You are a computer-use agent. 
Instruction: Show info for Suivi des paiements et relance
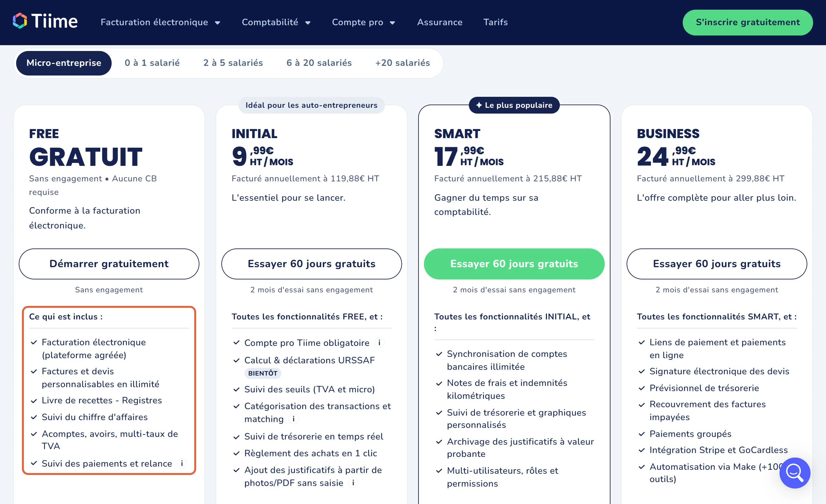click(x=182, y=463)
